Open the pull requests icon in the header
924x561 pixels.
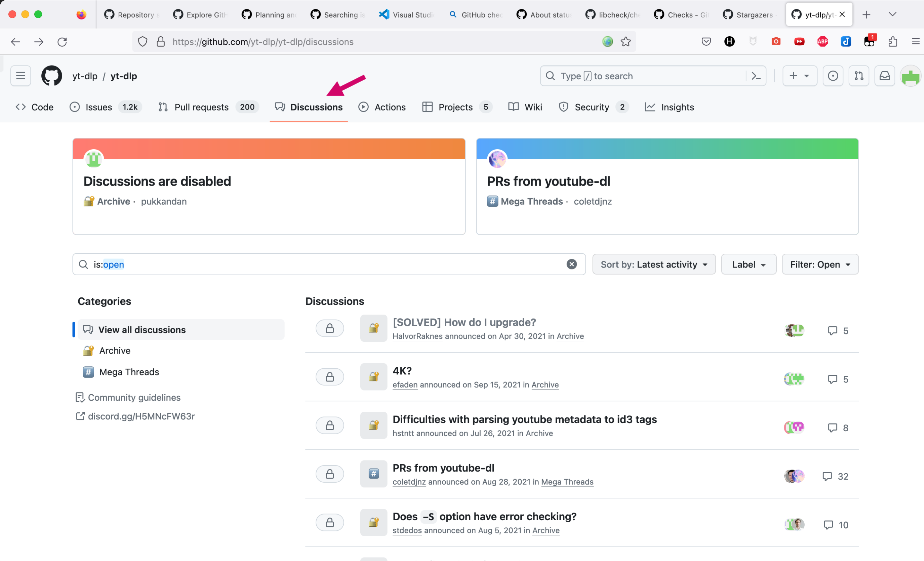pos(858,76)
